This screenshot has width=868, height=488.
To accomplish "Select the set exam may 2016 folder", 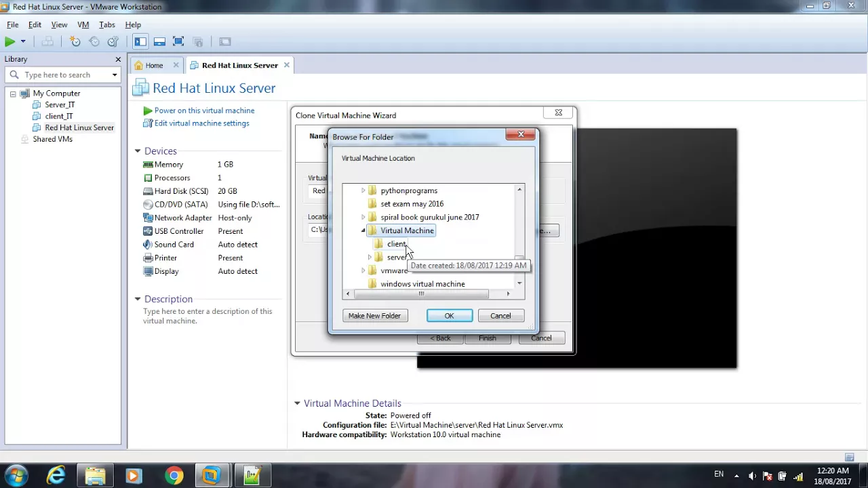I will click(412, 204).
